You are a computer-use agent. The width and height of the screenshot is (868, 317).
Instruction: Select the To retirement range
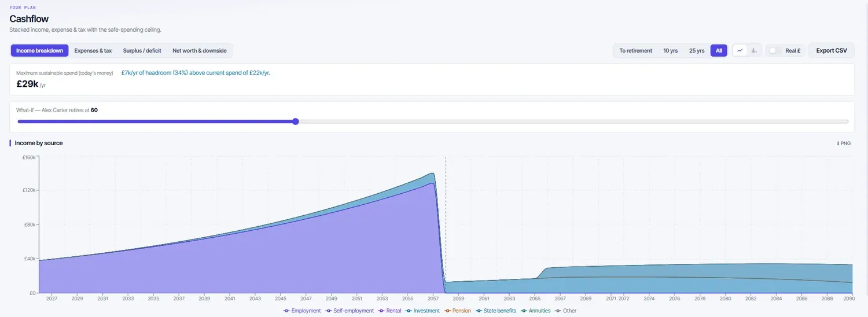(x=635, y=50)
